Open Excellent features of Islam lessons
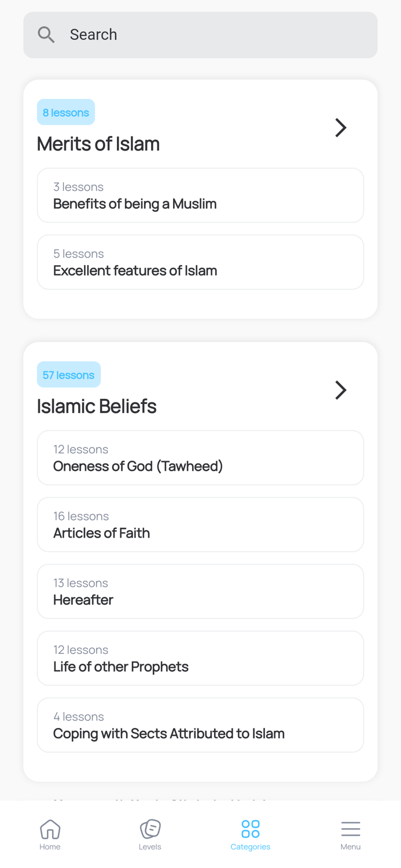The height and width of the screenshot is (868, 401). coord(200,262)
